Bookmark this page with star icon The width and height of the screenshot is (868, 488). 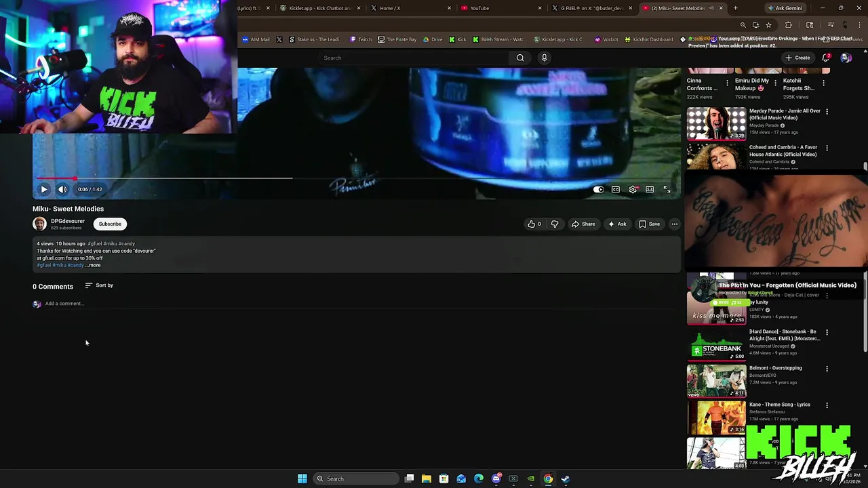[x=768, y=25]
